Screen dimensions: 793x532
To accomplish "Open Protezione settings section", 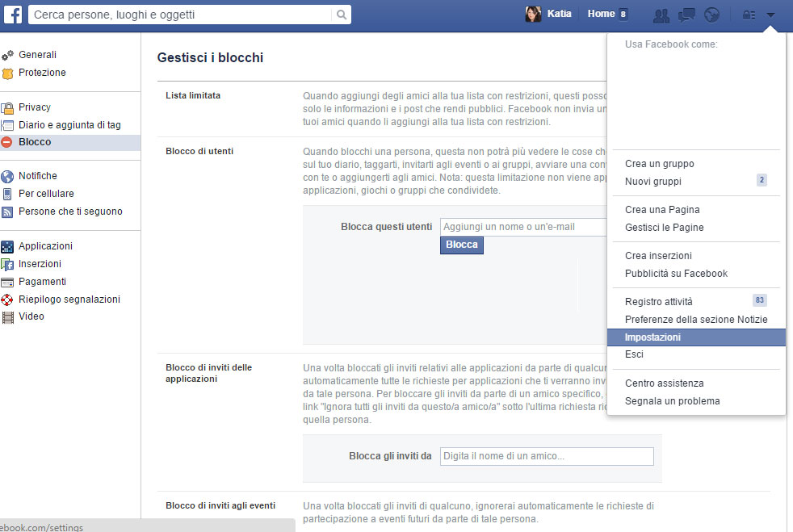I will 42,73.
